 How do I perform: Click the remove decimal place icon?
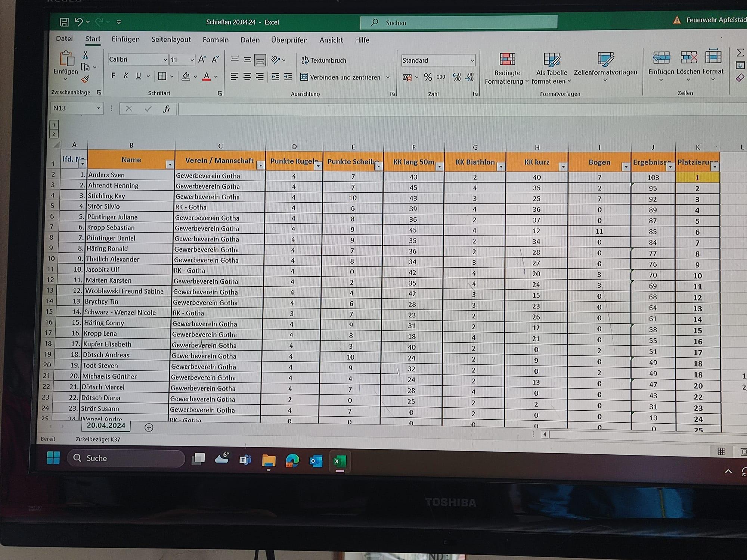(x=470, y=77)
